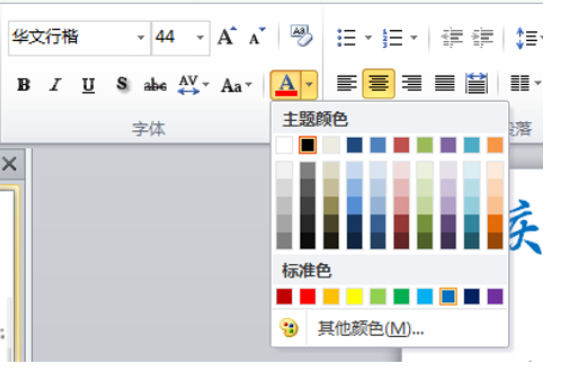This screenshot has height=376, width=561.
Task: Toggle Underline formatting
Action: pyautogui.click(x=88, y=86)
